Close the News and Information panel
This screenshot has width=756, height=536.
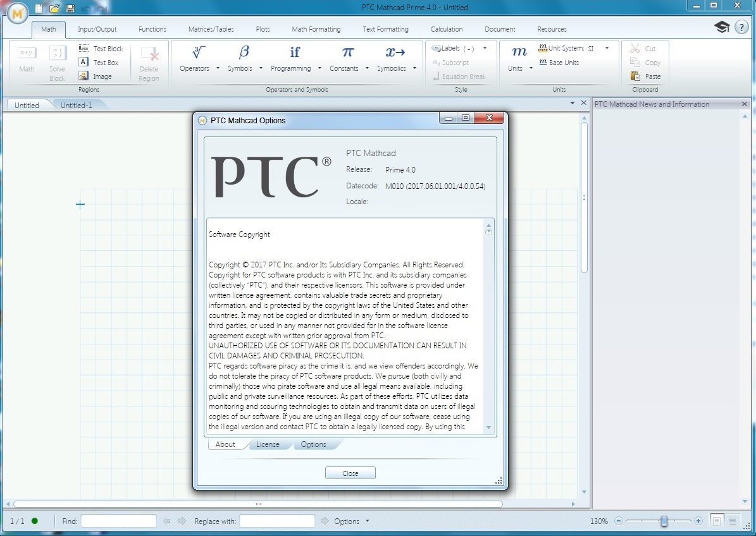745,104
